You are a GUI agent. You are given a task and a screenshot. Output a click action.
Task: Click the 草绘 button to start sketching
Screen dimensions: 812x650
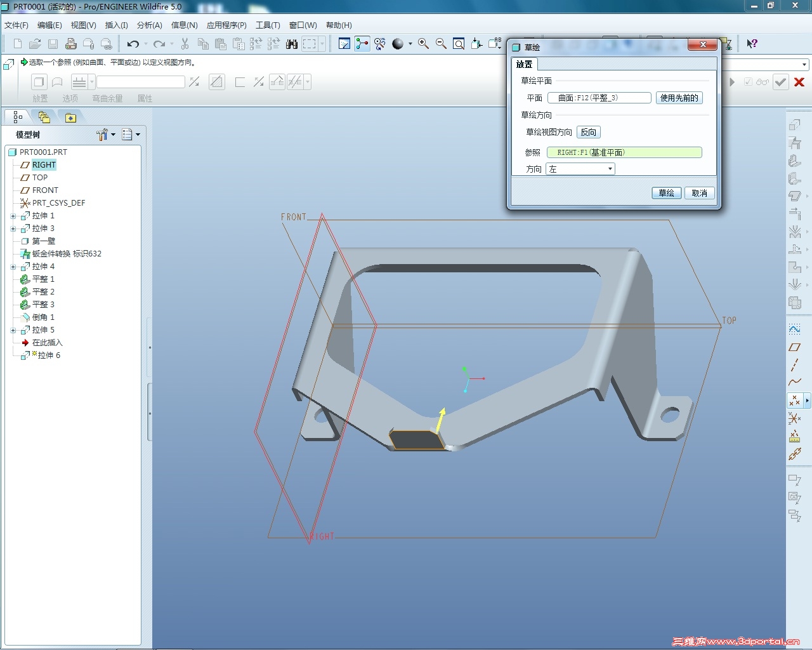coord(667,193)
